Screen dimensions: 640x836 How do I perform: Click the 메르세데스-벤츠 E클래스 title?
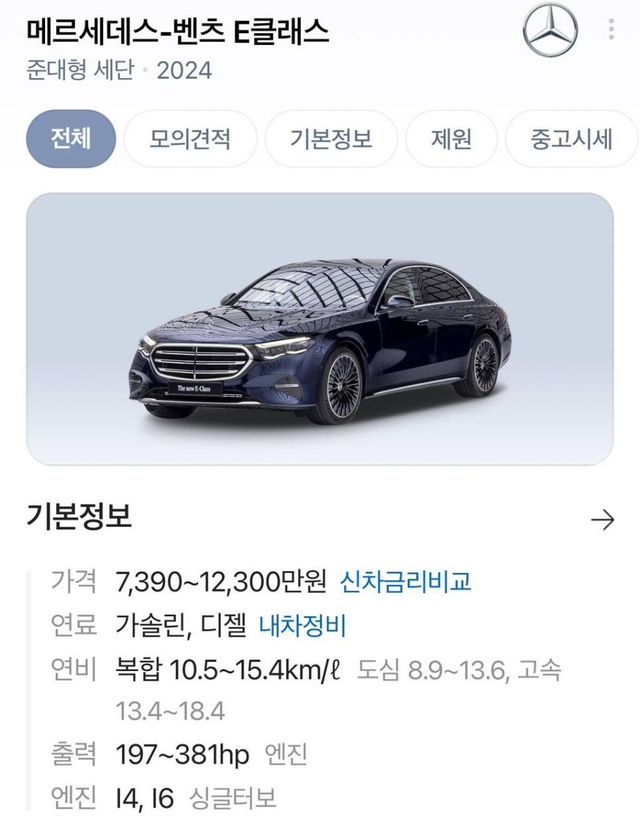click(x=176, y=31)
